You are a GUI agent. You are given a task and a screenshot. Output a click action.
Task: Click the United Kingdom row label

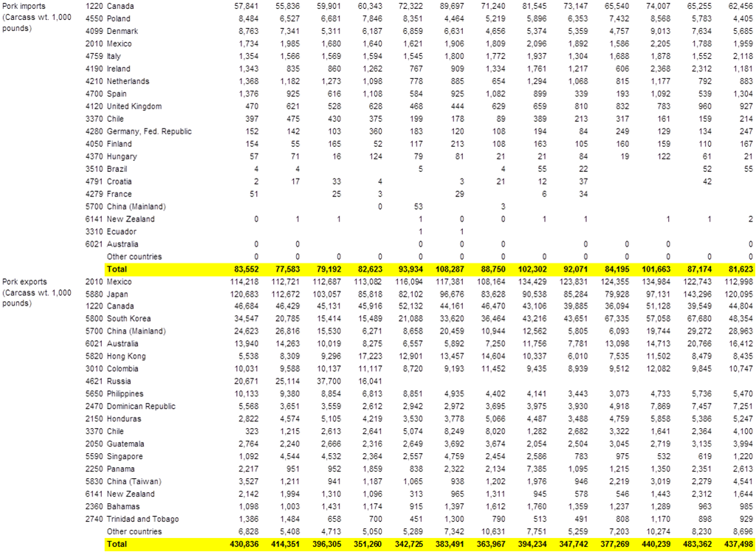[140, 106]
